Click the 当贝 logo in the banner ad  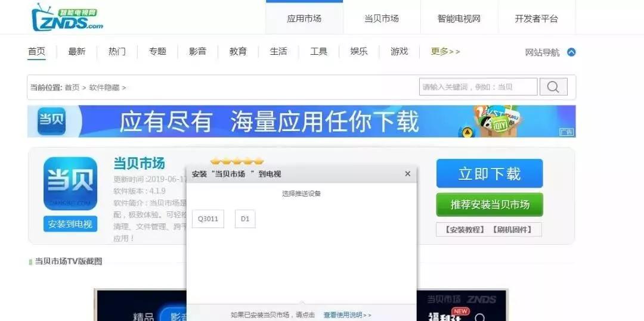[x=52, y=121]
